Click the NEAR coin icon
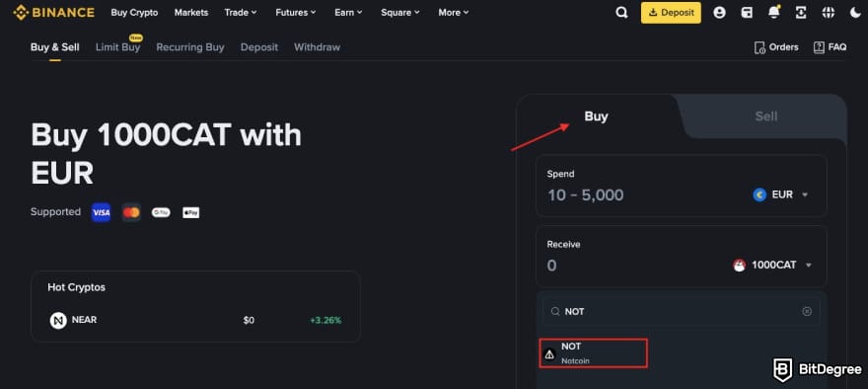Viewport: 868px width, 389px height. pyautogui.click(x=58, y=320)
